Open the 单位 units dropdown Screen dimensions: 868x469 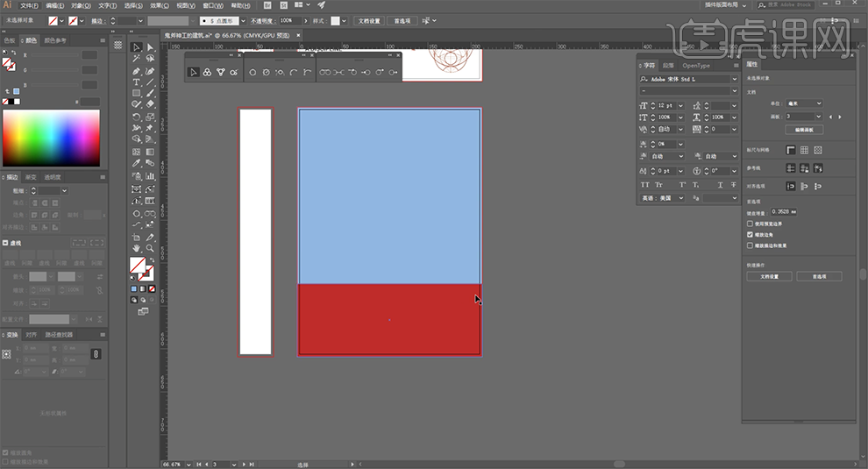(x=804, y=103)
